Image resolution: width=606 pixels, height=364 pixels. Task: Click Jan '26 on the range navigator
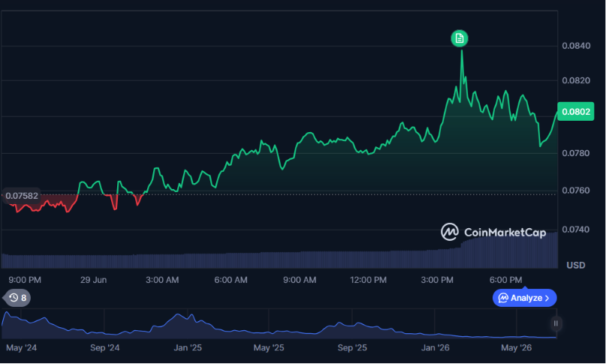click(x=436, y=347)
